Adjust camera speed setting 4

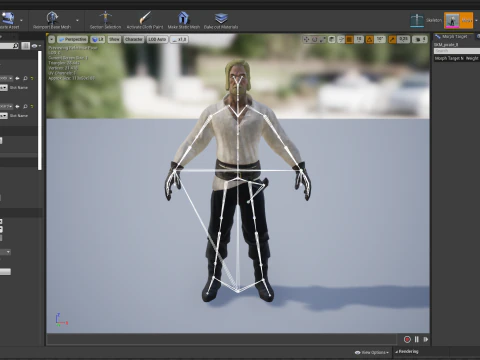click(x=420, y=39)
